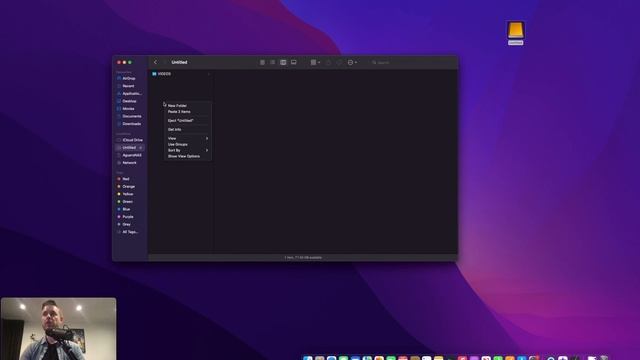Switch Finder to icon view
The width and height of the screenshot is (640, 360).
262,62
